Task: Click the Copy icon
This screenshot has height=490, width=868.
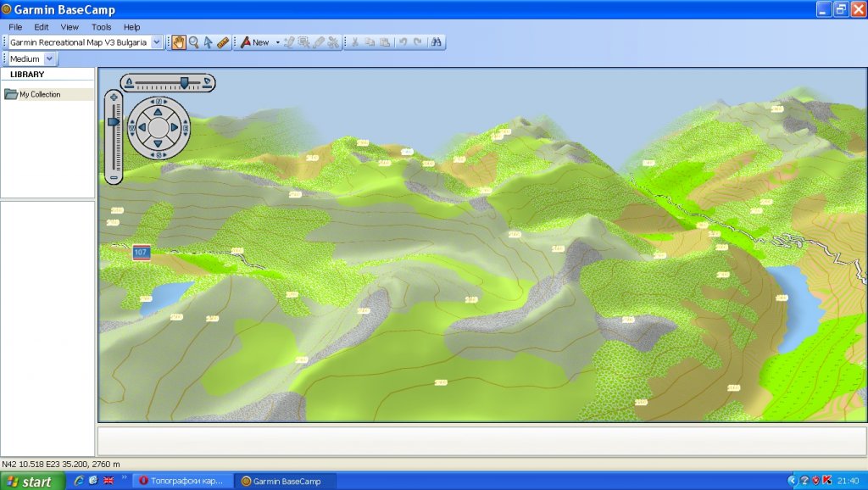Action: (370, 42)
